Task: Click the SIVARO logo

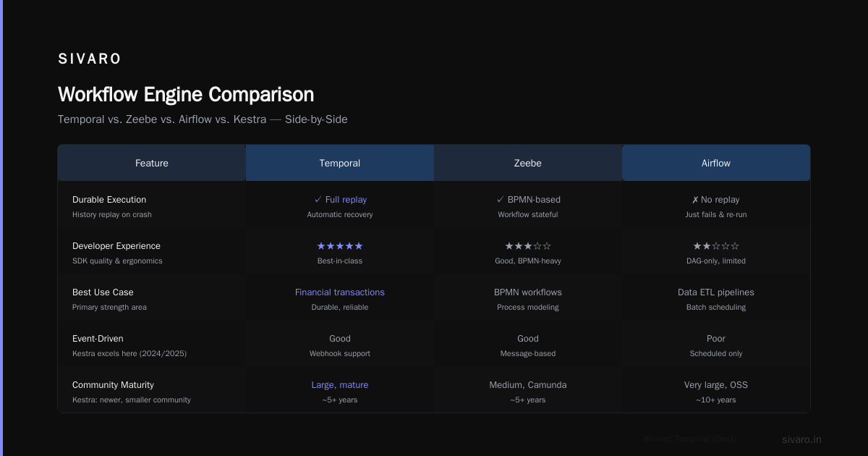Action: (90, 59)
